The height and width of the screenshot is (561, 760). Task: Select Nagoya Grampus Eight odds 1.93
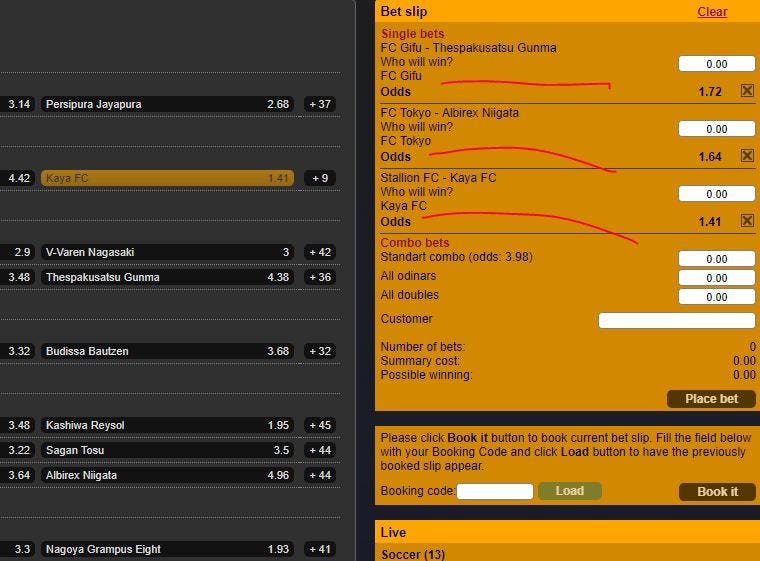pyautogui.click(x=167, y=549)
